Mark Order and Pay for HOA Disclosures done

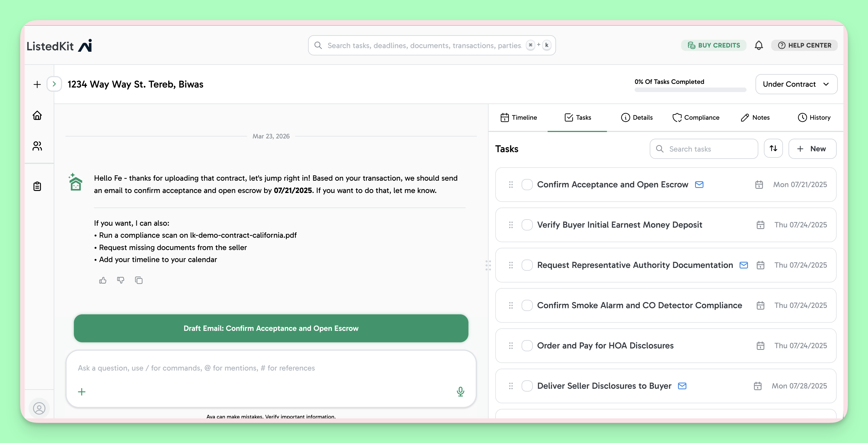pos(527,346)
